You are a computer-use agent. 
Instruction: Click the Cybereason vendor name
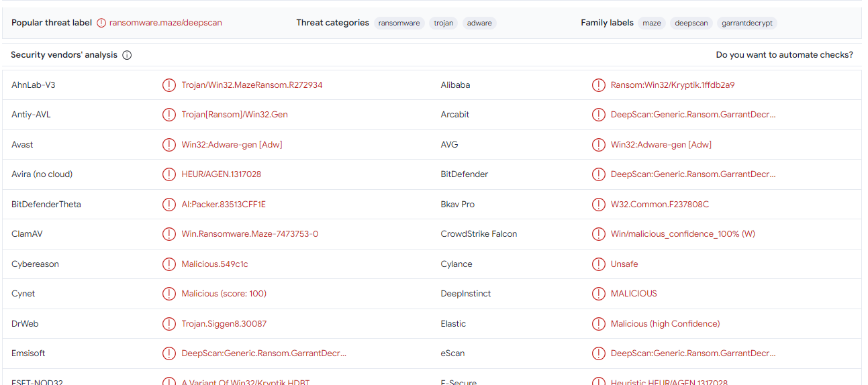tap(35, 264)
